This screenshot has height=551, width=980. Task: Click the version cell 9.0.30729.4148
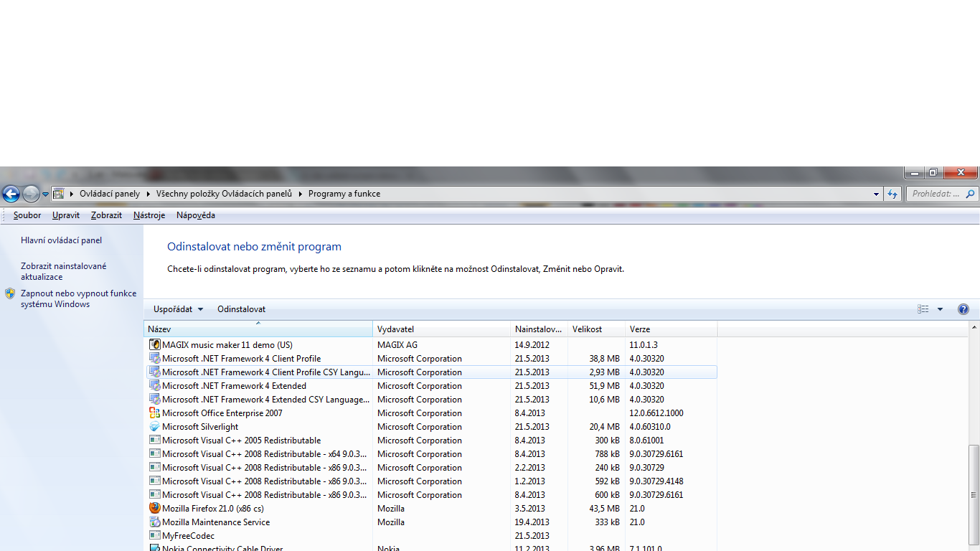click(x=656, y=481)
